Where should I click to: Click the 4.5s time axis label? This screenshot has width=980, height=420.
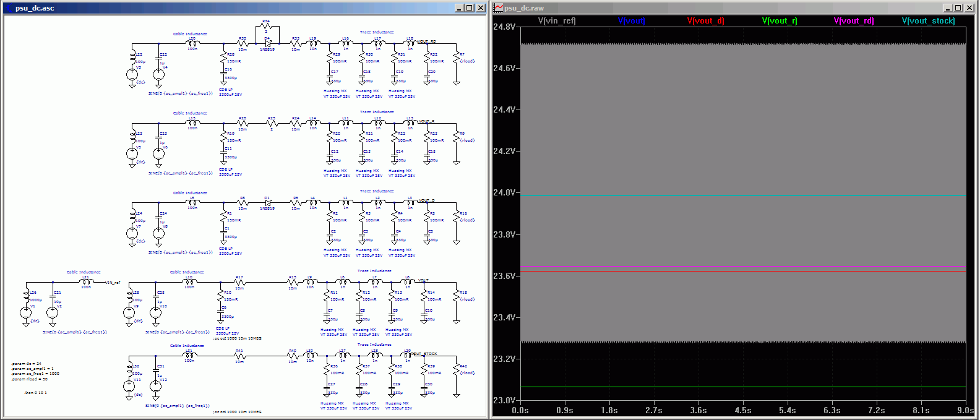tap(743, 410)
